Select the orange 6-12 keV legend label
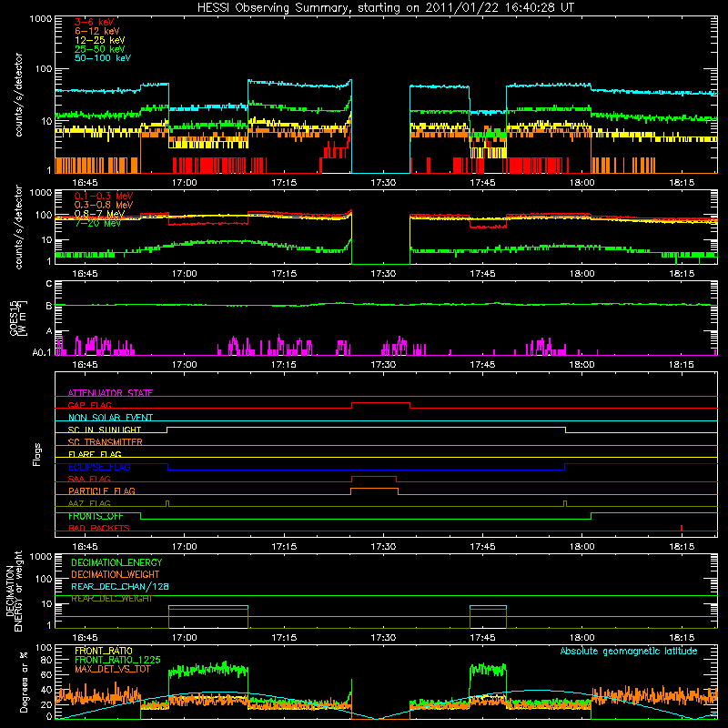This screenshot has height=728, width=728. (97, 31)
